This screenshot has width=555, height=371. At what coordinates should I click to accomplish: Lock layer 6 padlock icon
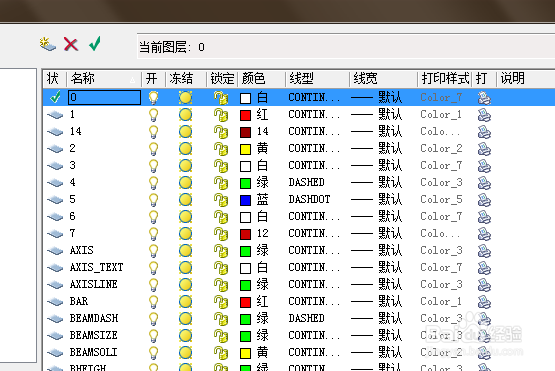coord(221,217)
